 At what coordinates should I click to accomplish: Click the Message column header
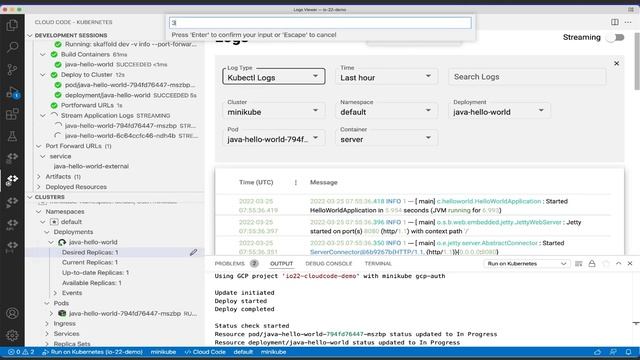(324, 182)
